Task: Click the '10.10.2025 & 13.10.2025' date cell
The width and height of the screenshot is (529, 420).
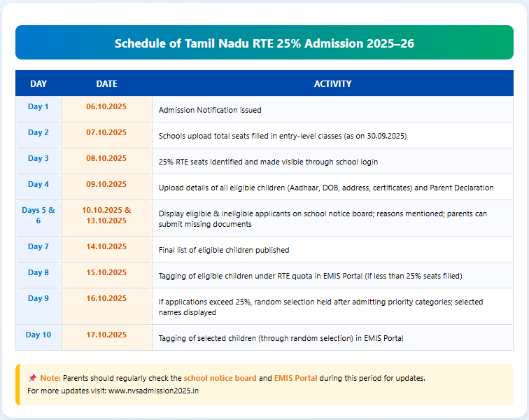Action: (x=106, y=215)
